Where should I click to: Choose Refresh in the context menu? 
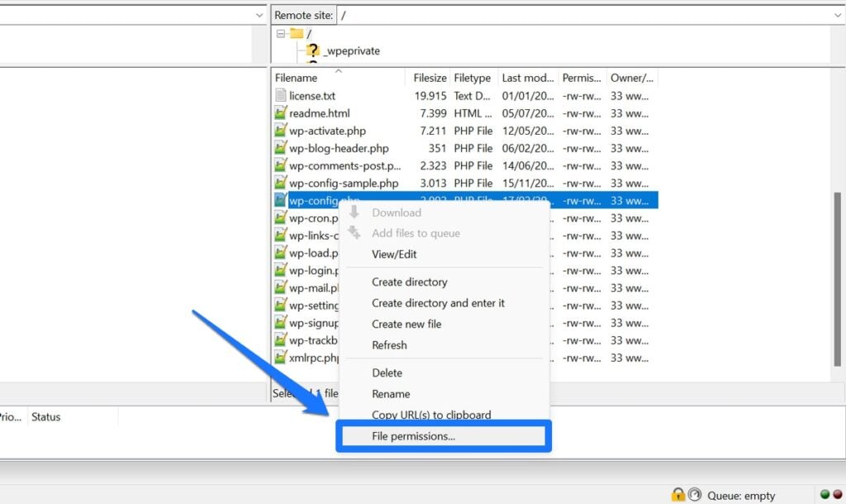[x=388, y=345]
